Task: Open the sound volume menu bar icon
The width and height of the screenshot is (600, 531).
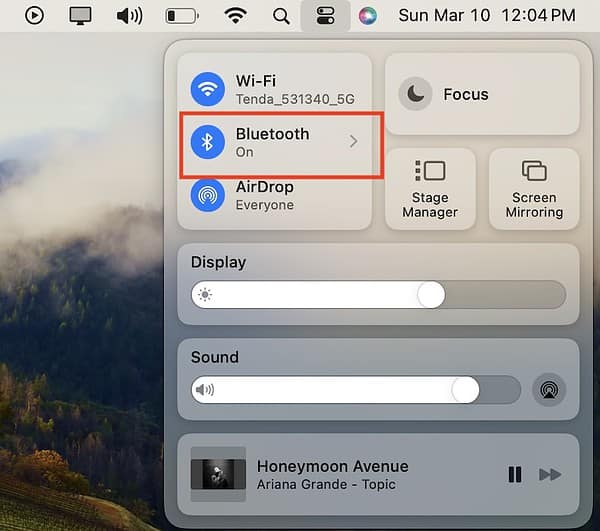Action: pyautogui.click(x=129, y=16)
